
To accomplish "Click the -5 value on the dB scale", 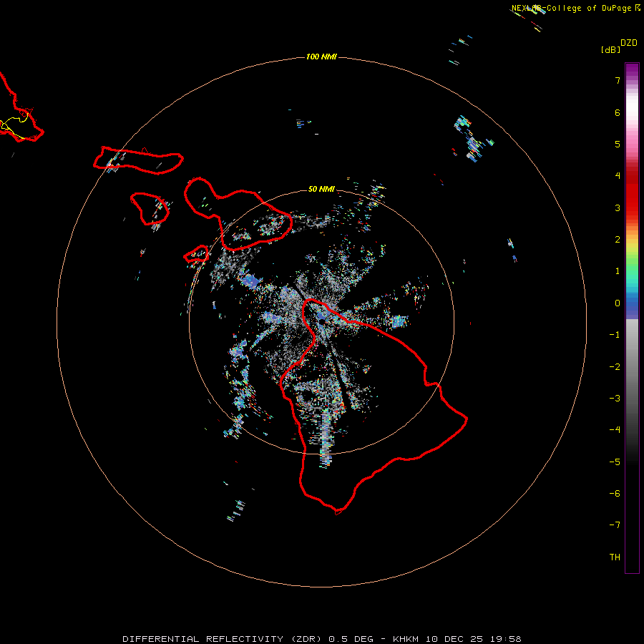I will tap(615, 462).
